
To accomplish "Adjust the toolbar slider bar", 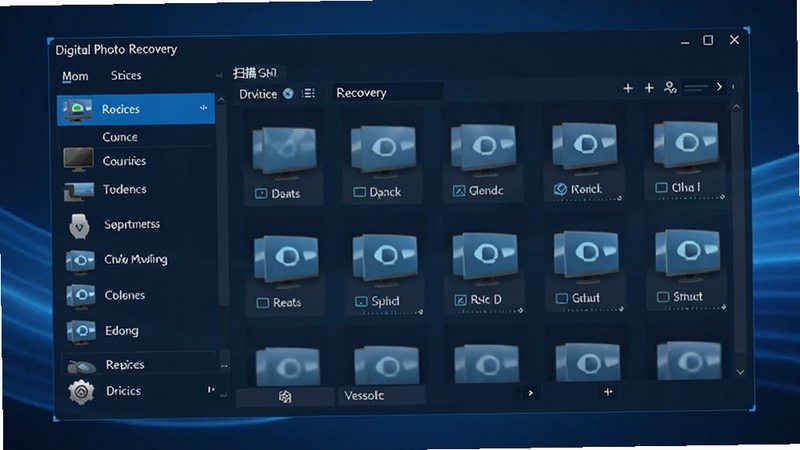I will (x=696, y=88).
